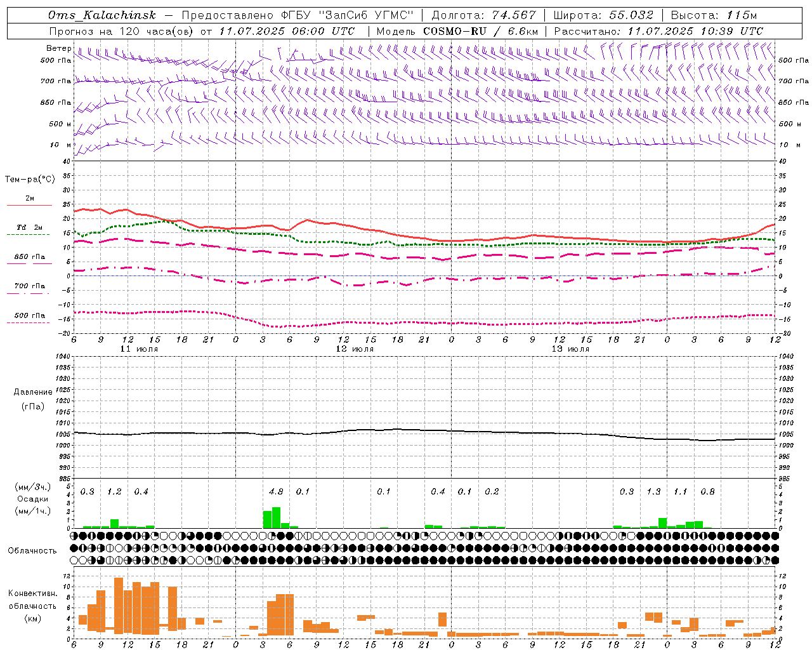Click the (мм/1ч.) precipitation unit label

coord(33,511)
